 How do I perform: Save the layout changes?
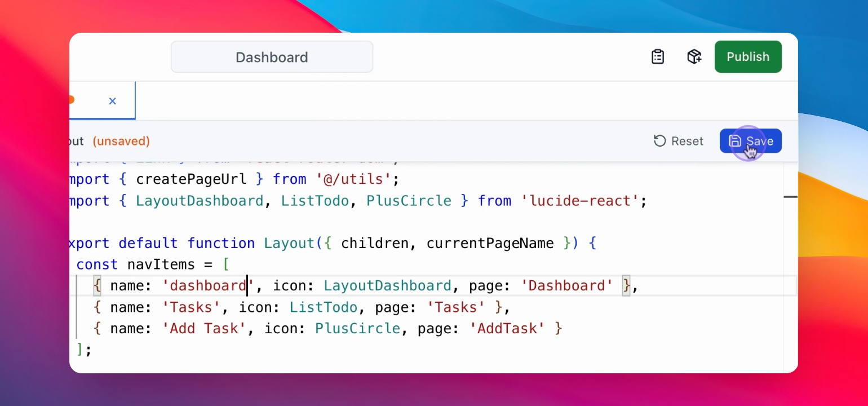[x=751, y=141]
